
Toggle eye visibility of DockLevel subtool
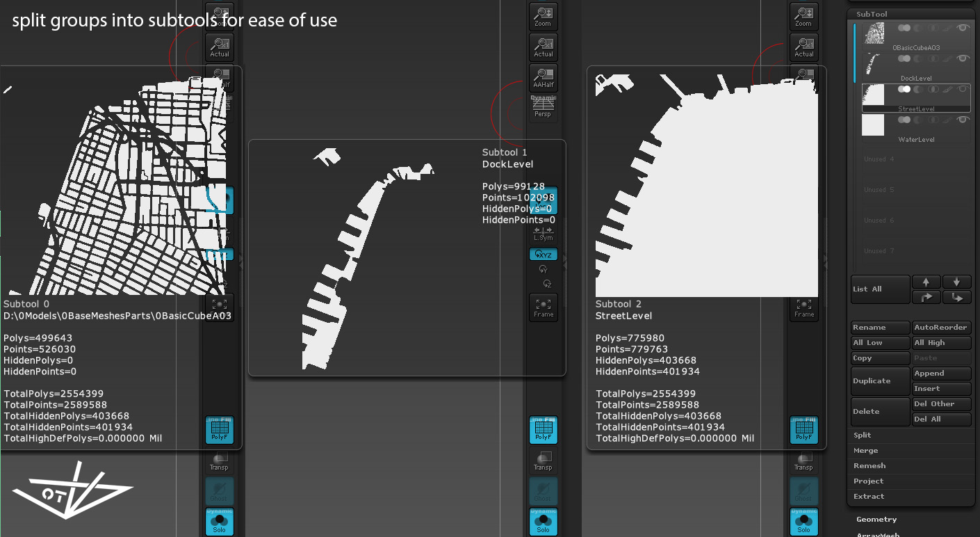pos(963,58)
